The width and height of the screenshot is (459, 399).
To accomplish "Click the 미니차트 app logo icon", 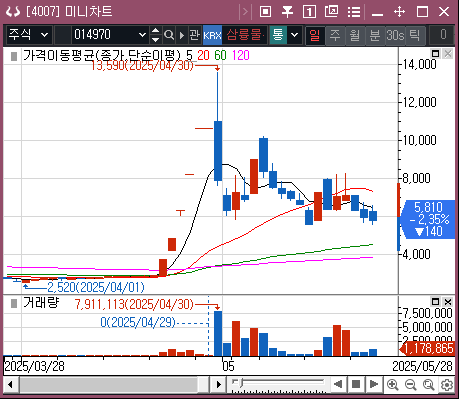I will pyautogui.click(x=13, y=12).
